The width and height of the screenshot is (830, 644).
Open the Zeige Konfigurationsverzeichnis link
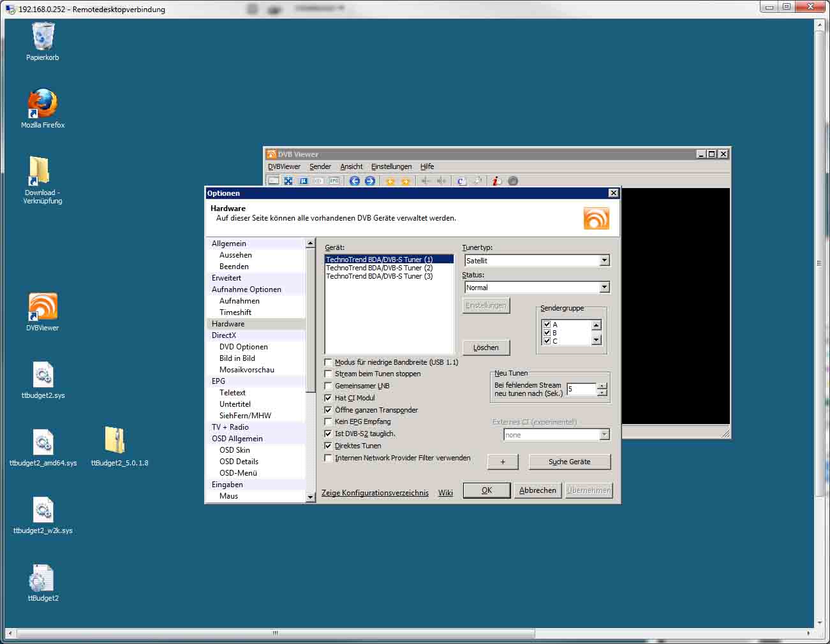point(374,493)
